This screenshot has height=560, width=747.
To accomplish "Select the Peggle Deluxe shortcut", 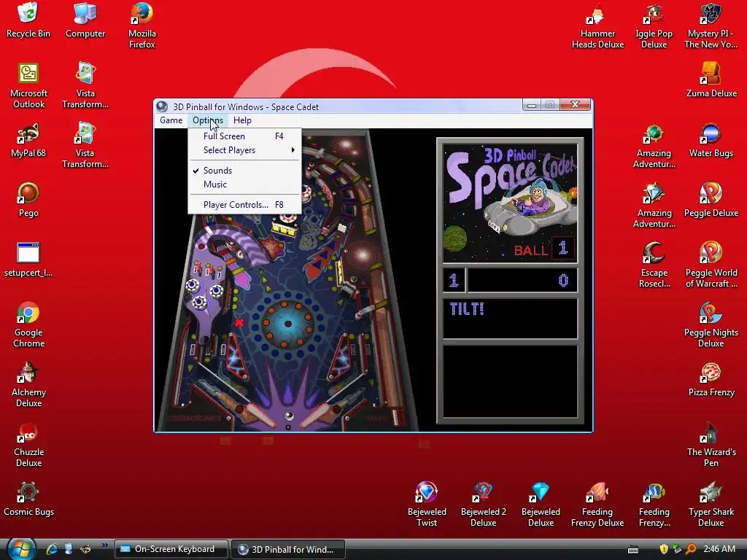I will tap(711, 200).
